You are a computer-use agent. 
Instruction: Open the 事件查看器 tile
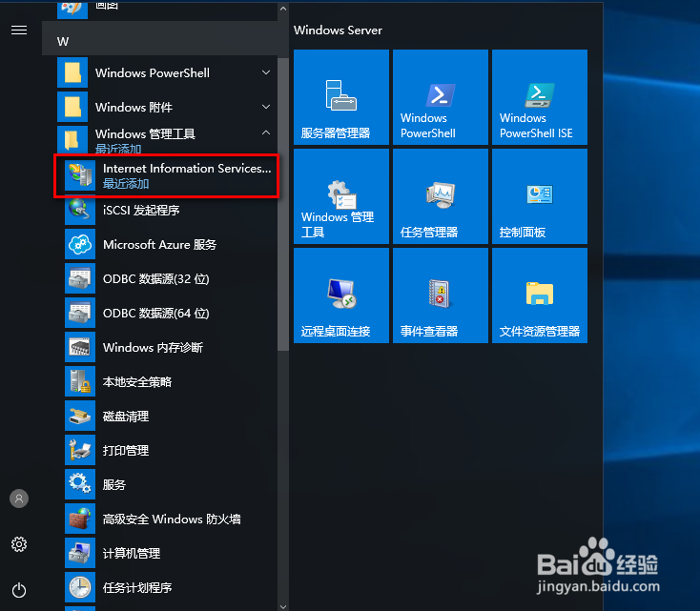click(441, 295)
